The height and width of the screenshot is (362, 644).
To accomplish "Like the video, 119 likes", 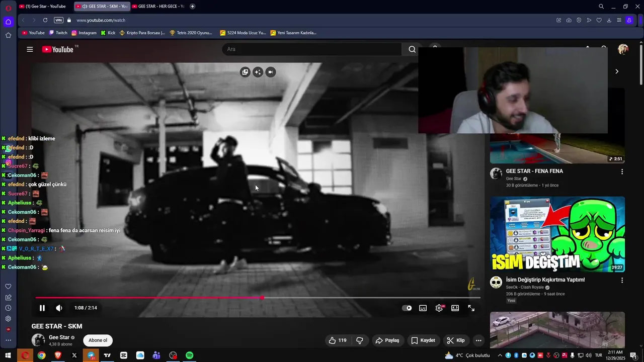I will pos(338,340).
